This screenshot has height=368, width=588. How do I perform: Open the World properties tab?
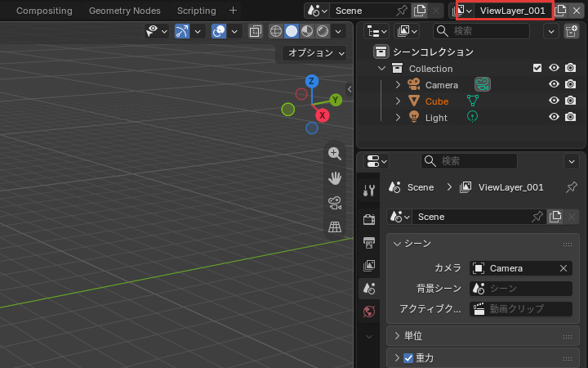(369, 312)
